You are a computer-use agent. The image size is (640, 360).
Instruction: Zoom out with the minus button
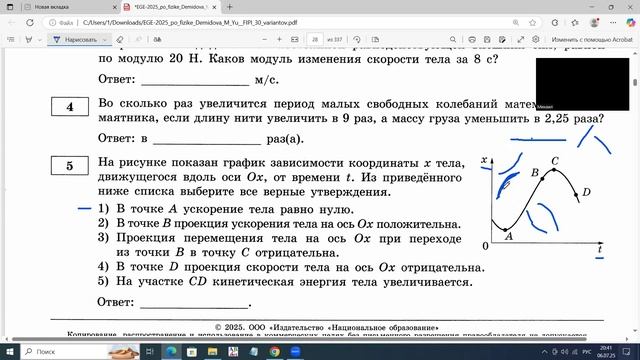(264, 40)
